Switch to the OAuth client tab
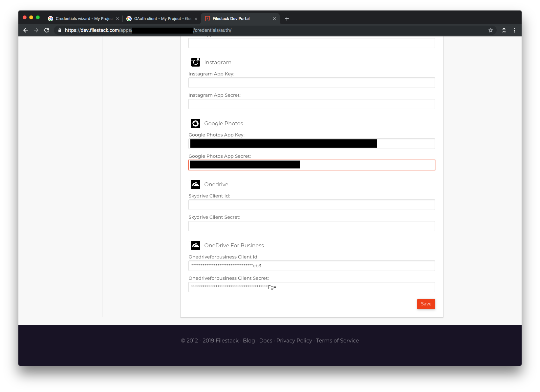Viewport: 540px width, 392px height. click(162, 19)
